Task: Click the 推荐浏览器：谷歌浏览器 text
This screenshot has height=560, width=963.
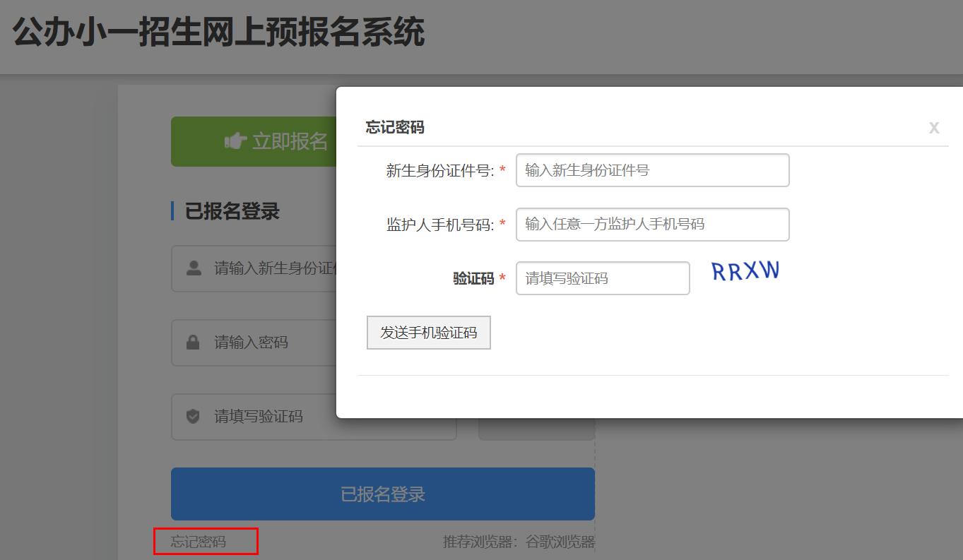Action: 519,542
